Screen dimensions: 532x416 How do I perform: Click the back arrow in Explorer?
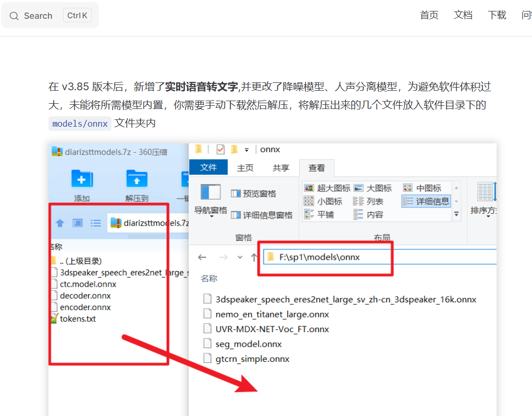pos(203,257)
